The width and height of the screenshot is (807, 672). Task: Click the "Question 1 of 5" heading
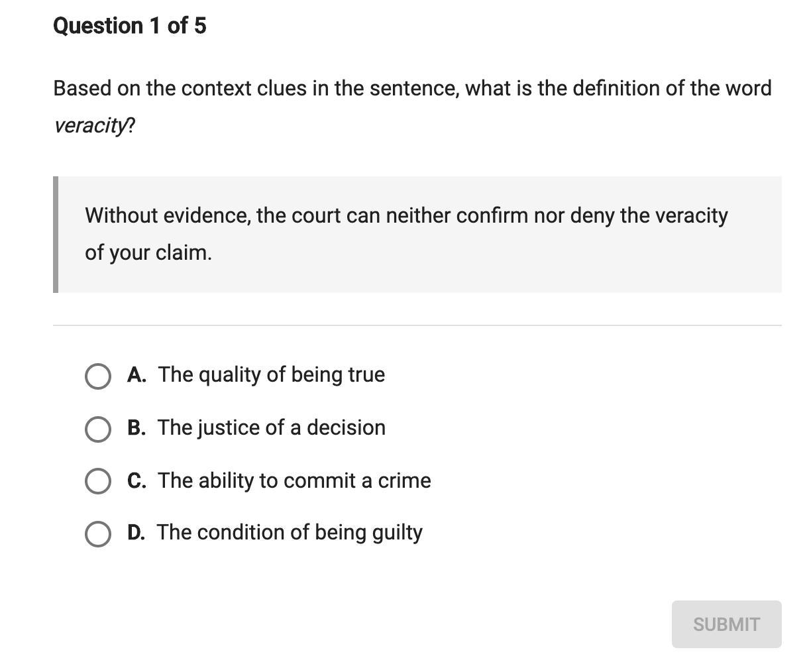[x=129, y=26]
